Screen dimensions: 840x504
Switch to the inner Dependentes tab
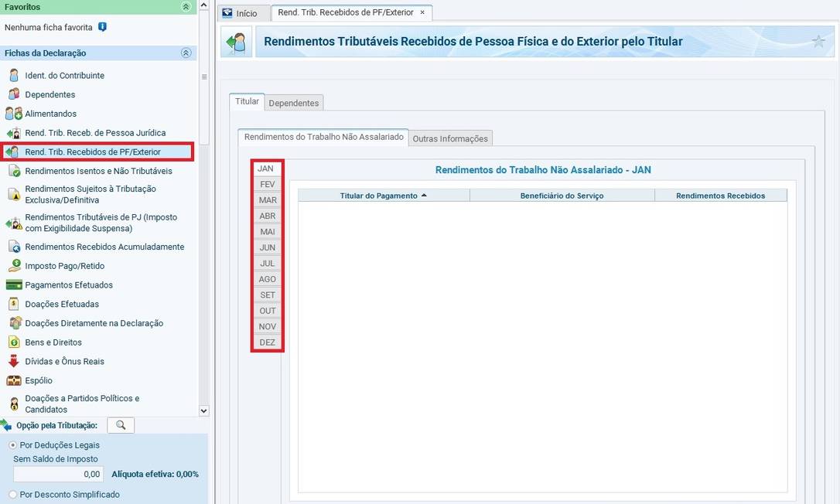[x=293, y=103]
